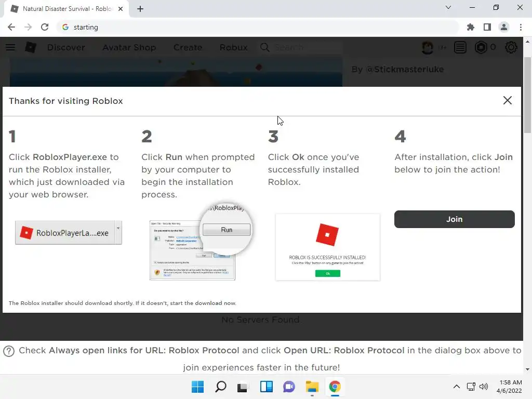Toggle the browser side panel icon
Viewport: 532px width, 399px height.
pos(487,27)
